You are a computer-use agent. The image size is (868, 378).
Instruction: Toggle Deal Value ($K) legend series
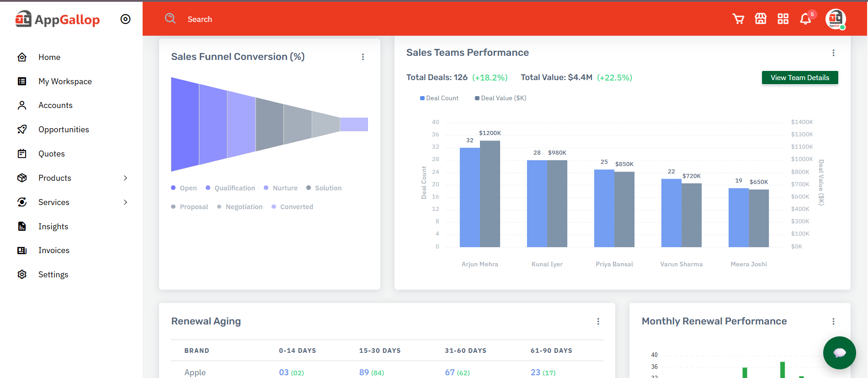tap(501, 98)
